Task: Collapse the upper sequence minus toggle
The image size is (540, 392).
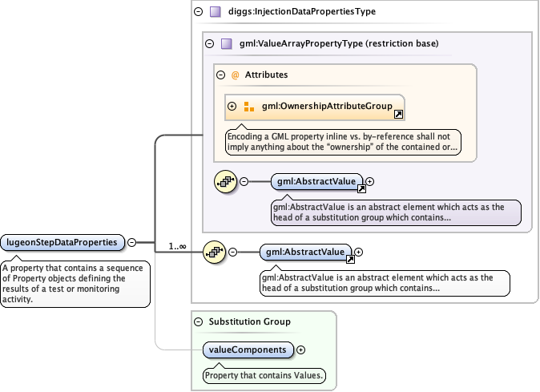Action: click(244, 182)
